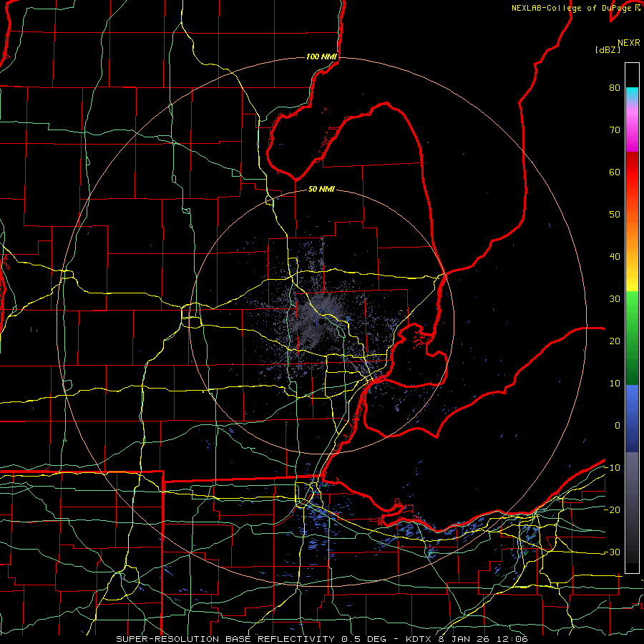This screenshot has width=644, height=644.
Task: Click the 50 value on the dBZ scale
Action: coord(615,215)
